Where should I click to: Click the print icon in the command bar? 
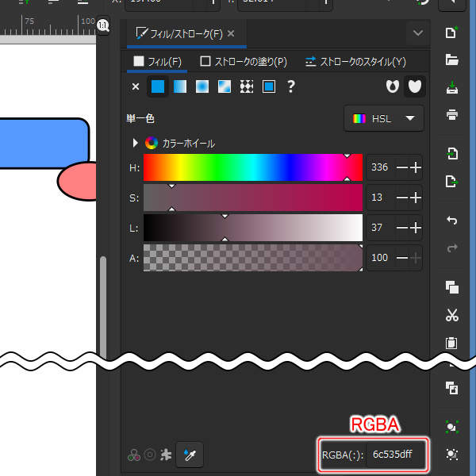tap(452, 114)
